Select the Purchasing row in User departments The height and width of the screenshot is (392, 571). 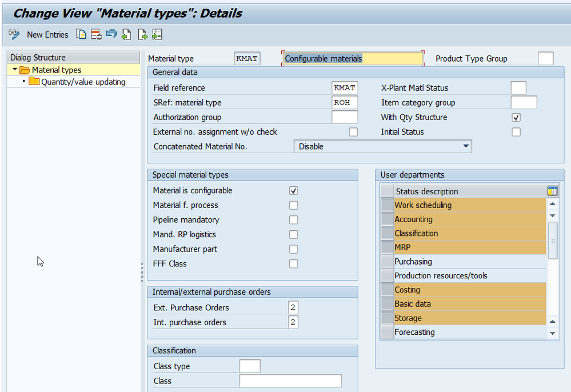point(413,262)
